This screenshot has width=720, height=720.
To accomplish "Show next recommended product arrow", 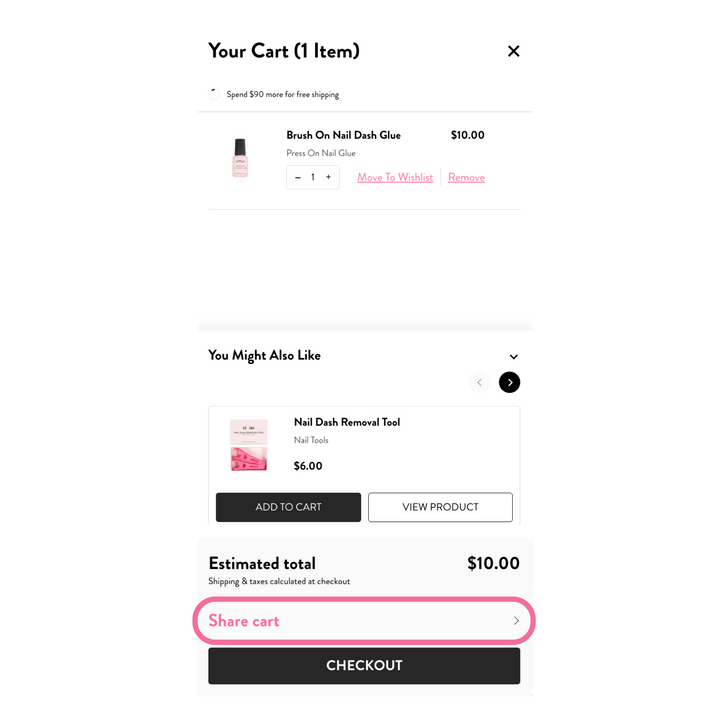I will pyautogui.click(x=509, y=382).
